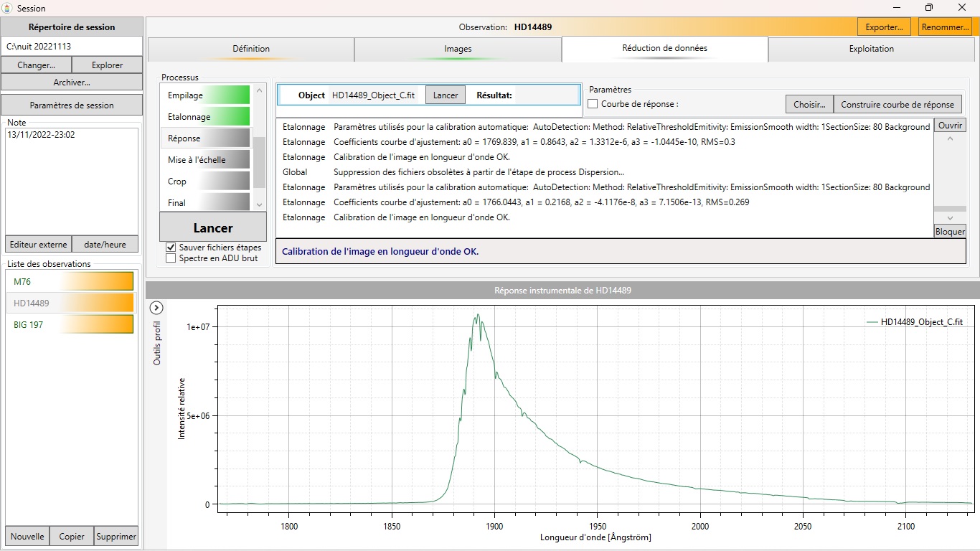Toggle Sauver fichiers étapes checkbox
The image size is (980, 551).
tap(171, 248)
